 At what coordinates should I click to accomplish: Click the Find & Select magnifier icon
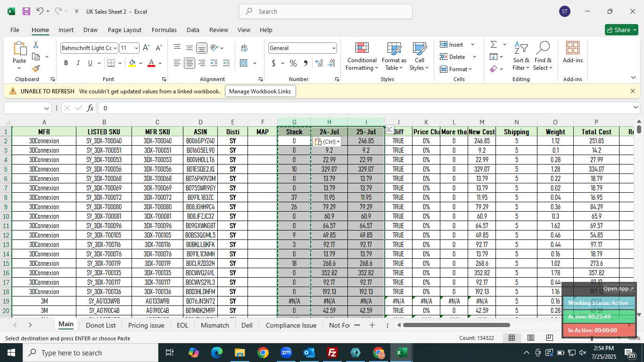[x=543, y=48]
